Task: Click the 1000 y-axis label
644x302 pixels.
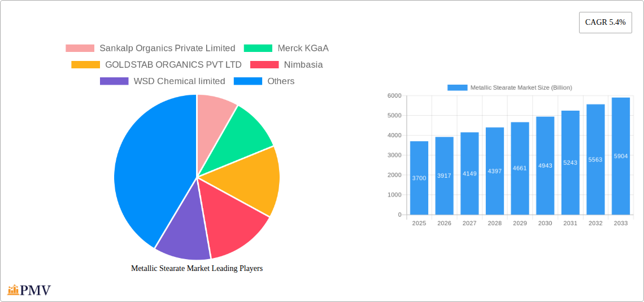Action: 394,195
